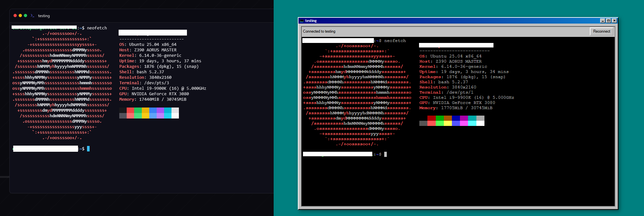Click the 'neofetch' command in right window

click(395, 41)
